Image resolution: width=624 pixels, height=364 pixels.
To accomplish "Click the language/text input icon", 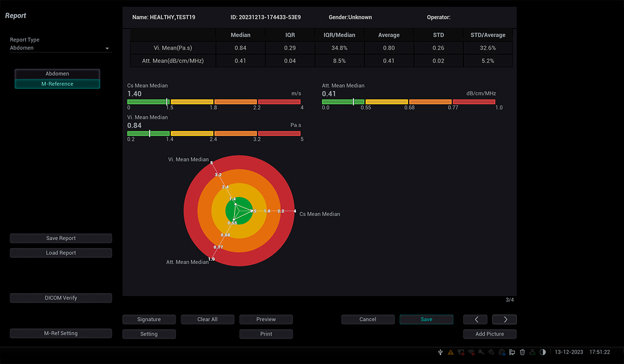I will coord(482,353).
